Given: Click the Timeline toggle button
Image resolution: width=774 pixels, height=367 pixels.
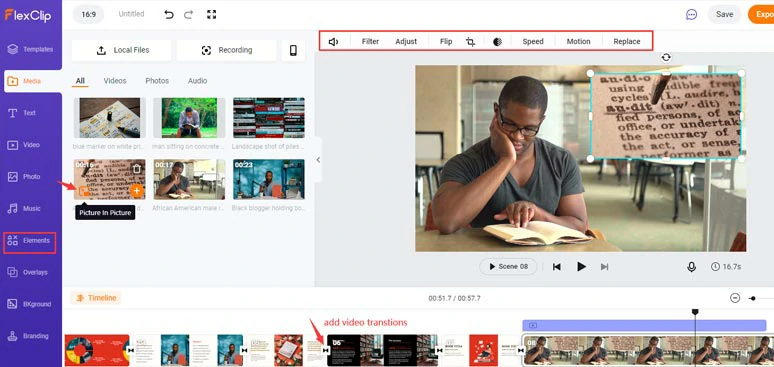Looking at the screenshot, I should [x=96, y=298].
